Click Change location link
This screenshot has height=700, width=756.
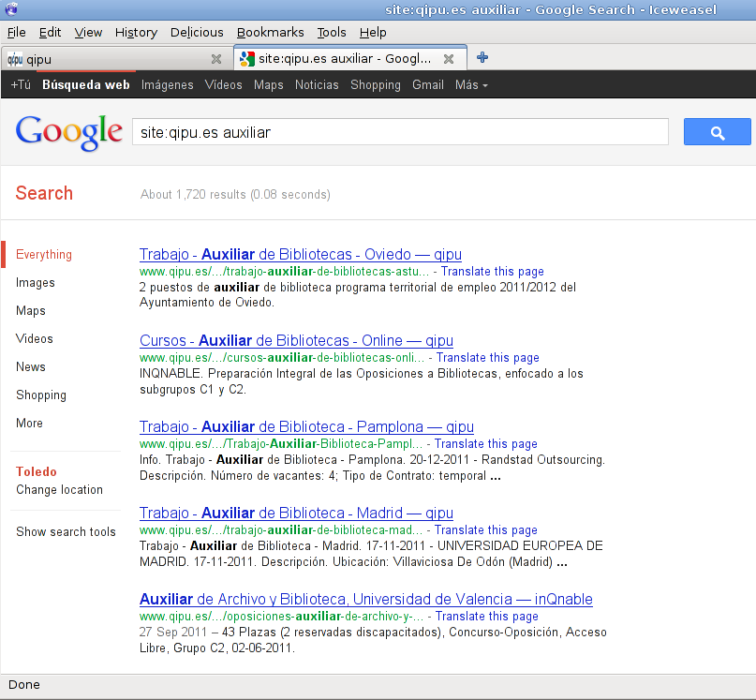[x=59, y=490]
